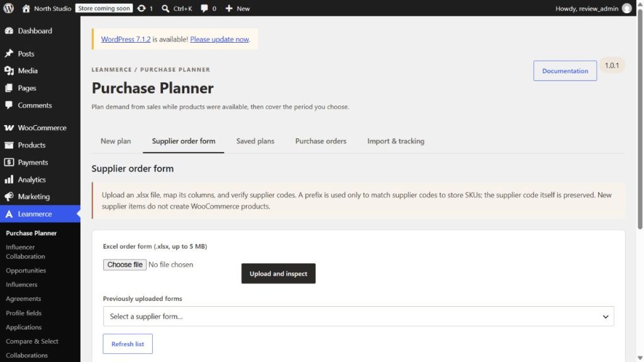Click the Dashboard sidebar menu label

[35, 31]
